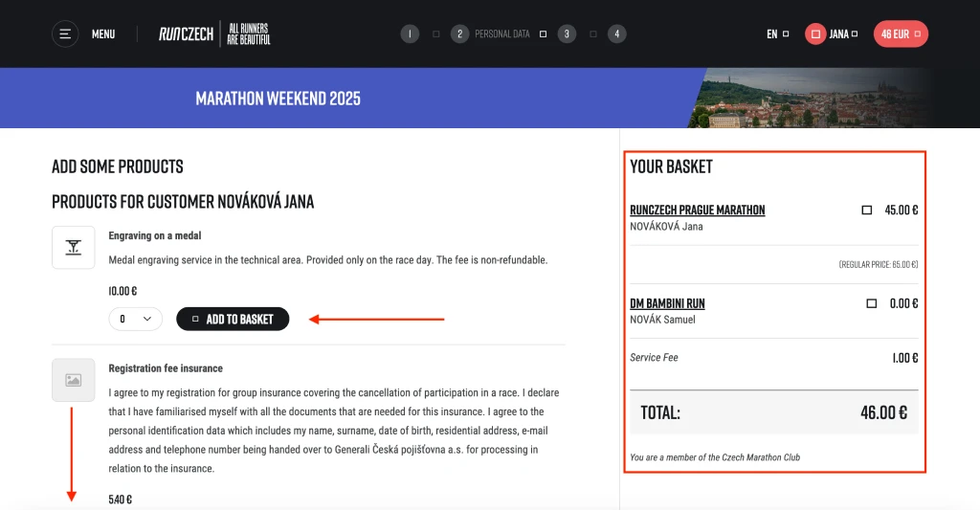This screenshot has height=511, width=980.
Task: Open the engraving quantity dropdown
Action: tap(136, 319)
